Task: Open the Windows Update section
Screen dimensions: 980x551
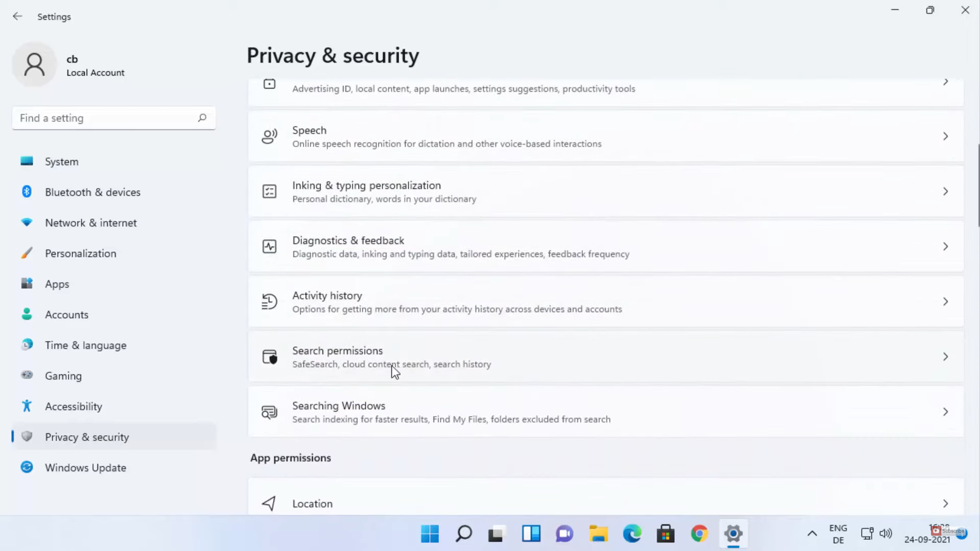Action: [85, 467]
